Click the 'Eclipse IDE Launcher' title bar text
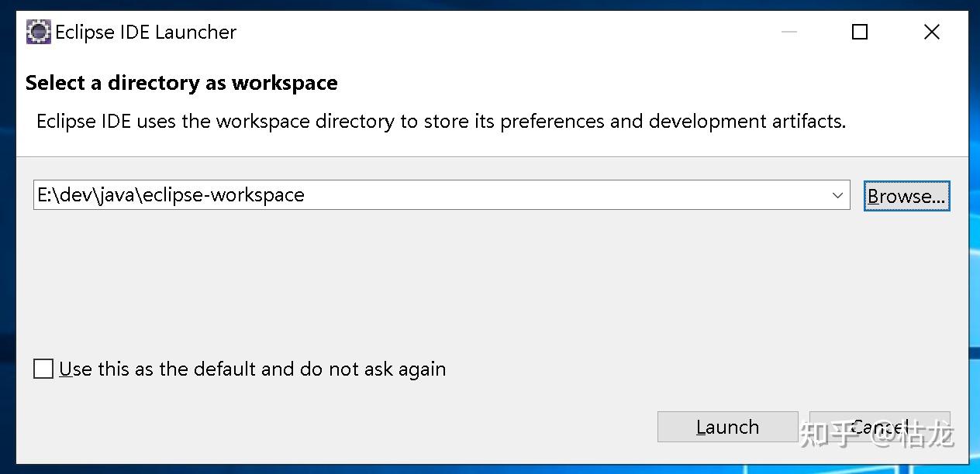This screenshot has width=980, height=474. click(x=146, y=32)
